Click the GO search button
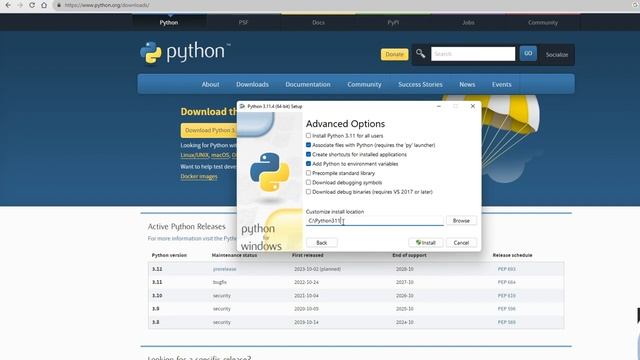Image resolution: width=640 pixels, height=360 pixels. [x=528, y=53]
